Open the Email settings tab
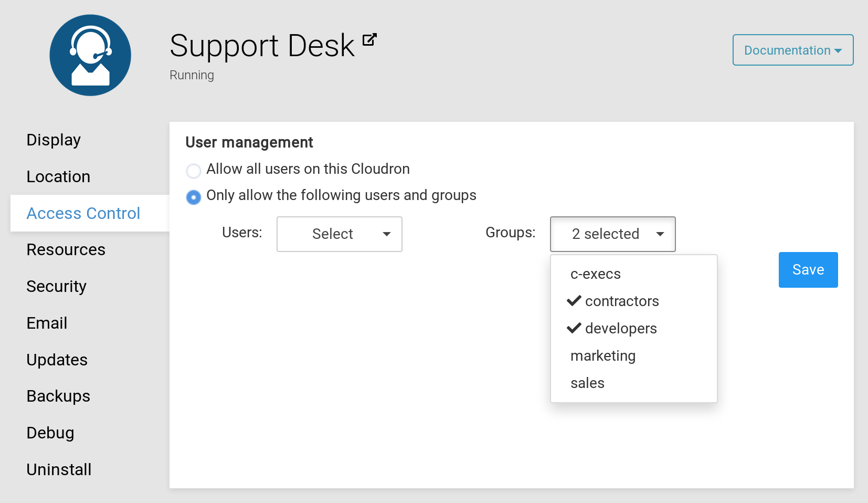Image resolution: width=868 pixels, height=503 pixels. pyautogui.click(x=47, y=323)
